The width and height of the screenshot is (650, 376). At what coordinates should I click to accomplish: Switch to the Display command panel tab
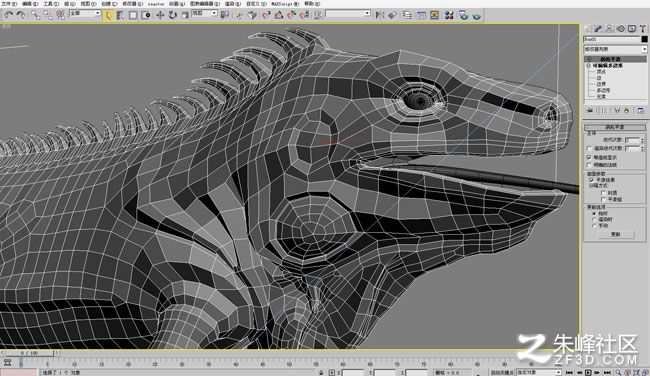(x=631, y=29)
